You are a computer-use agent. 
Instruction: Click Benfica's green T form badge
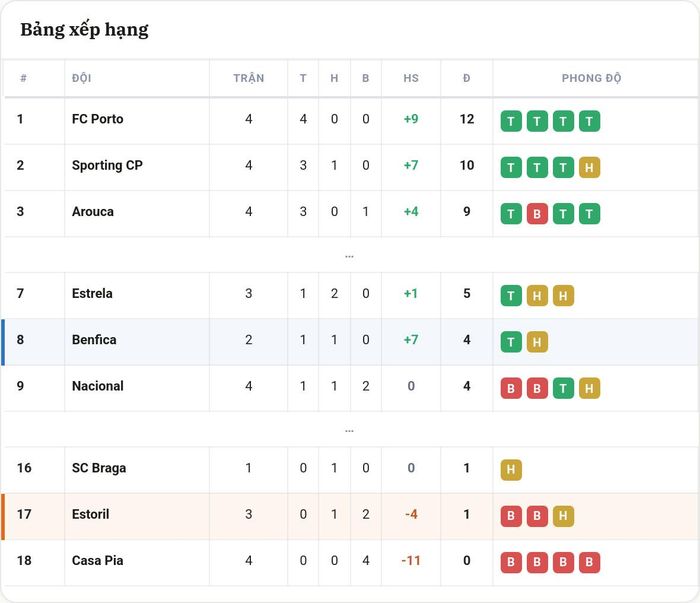pyautogui.click(x=511, y=342)
